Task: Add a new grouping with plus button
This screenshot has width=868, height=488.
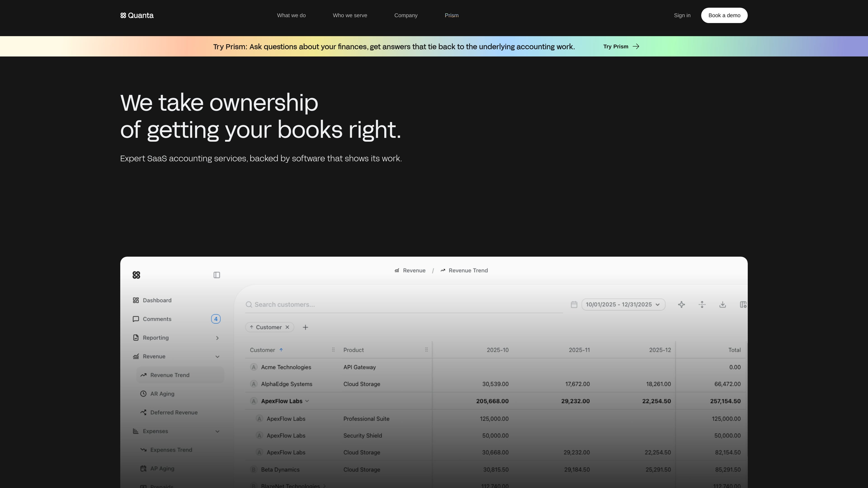Action: [305, 327]
